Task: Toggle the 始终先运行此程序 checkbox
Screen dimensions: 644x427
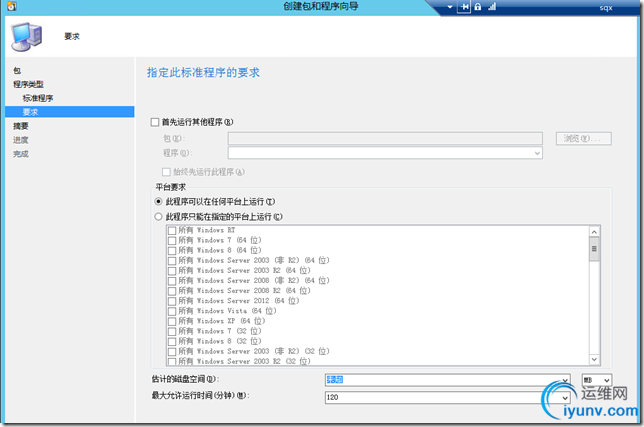Action: click(x=166, y=172)
